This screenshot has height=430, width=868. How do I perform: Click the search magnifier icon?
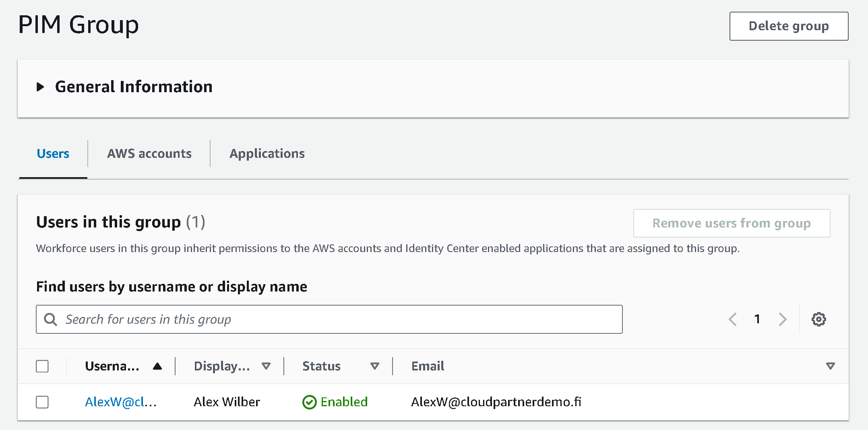tap(51, 319)
